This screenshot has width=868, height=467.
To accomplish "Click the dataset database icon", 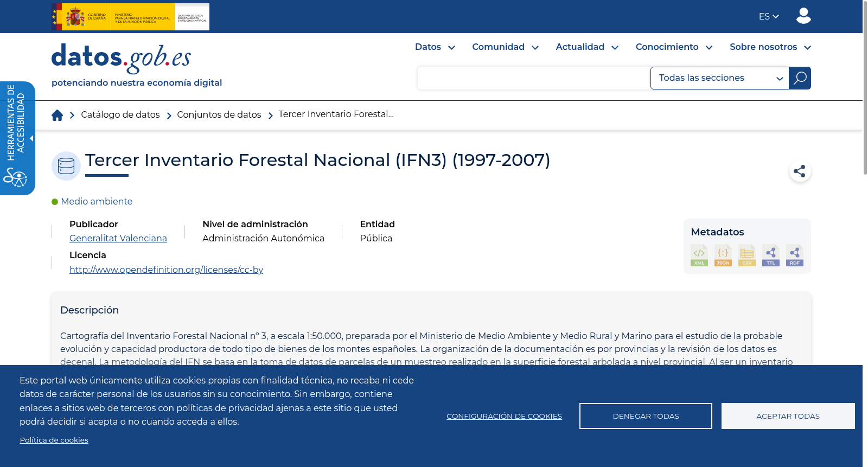I will (66, 166).
